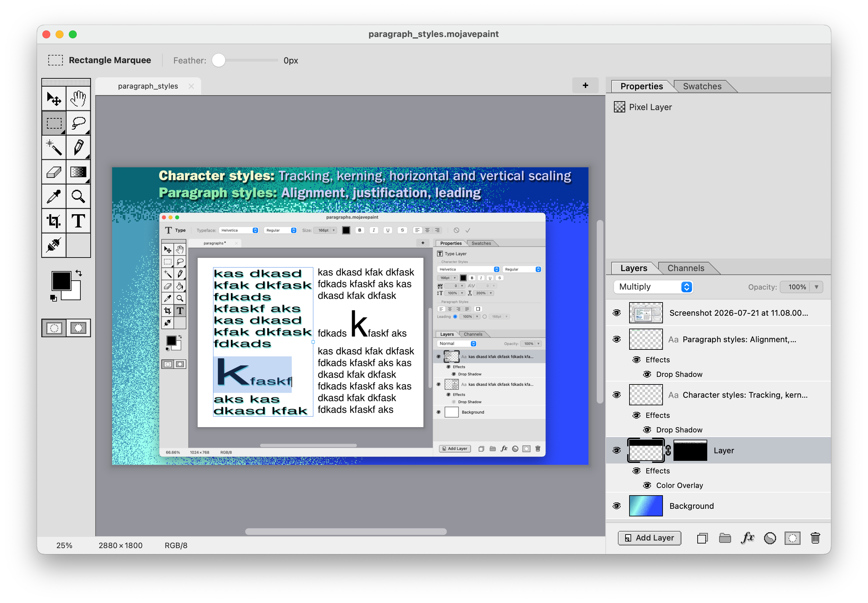Click the duplicate layer icon

(702, 538)
